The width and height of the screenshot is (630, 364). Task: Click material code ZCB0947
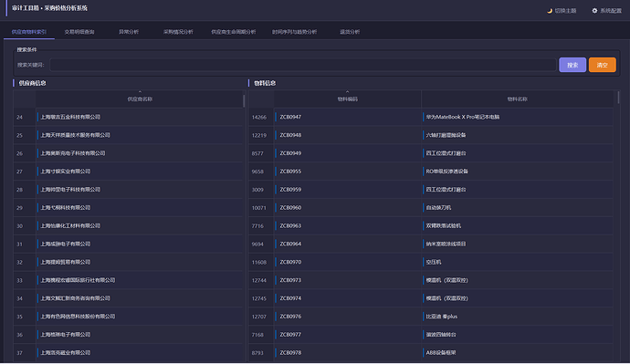[290, 117]
